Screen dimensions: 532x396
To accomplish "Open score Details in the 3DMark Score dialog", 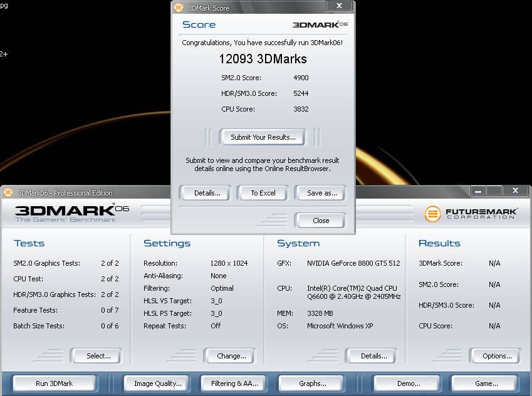I will tap(207, 193).
